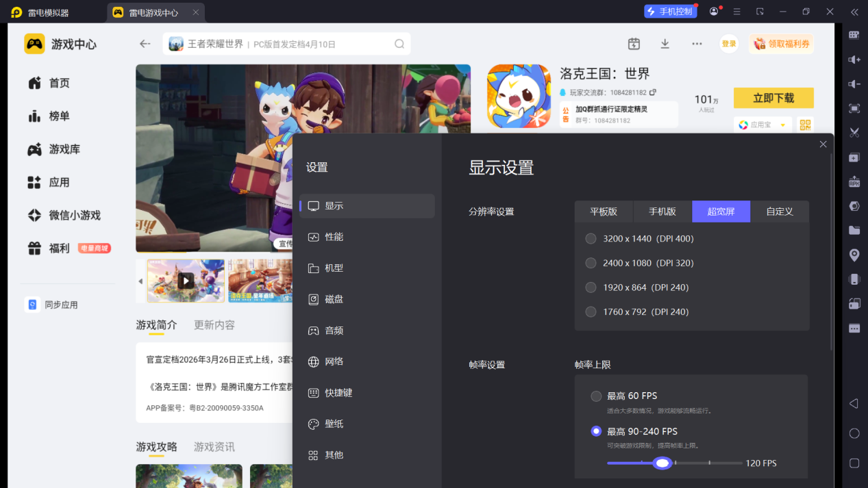Select the 3200 x 1440 resolution option

point(591,239)
